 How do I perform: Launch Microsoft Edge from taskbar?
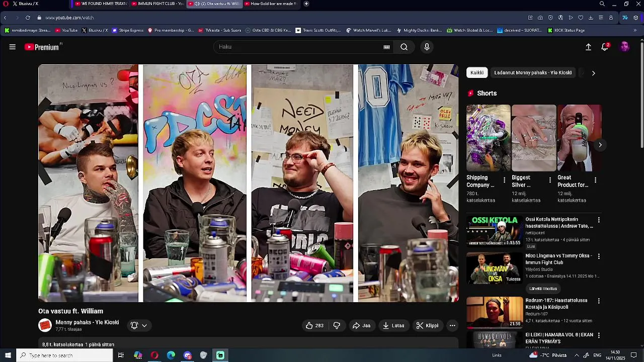(x=171, y=355)
